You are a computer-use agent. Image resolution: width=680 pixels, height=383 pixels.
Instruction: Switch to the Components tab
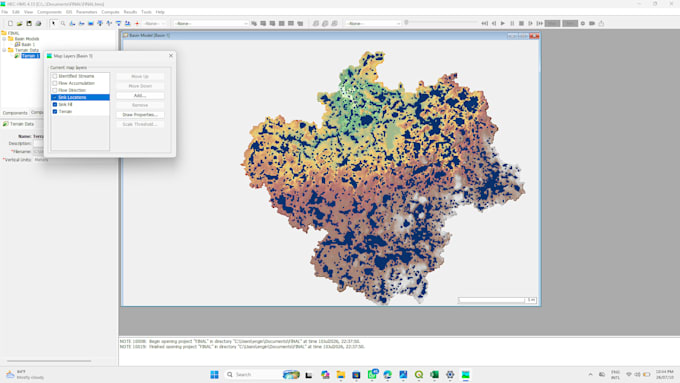click(15, 113)
